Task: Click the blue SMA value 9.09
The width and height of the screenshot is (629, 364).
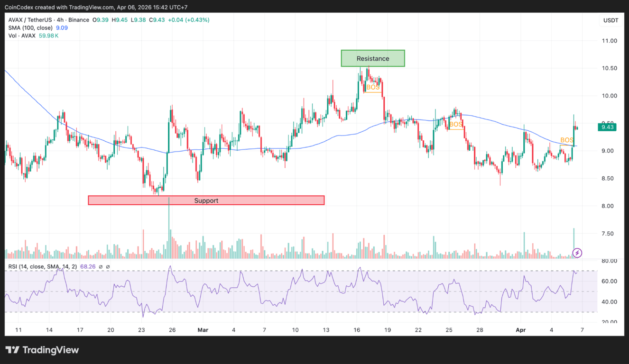Action: click(x=63, y=27)
